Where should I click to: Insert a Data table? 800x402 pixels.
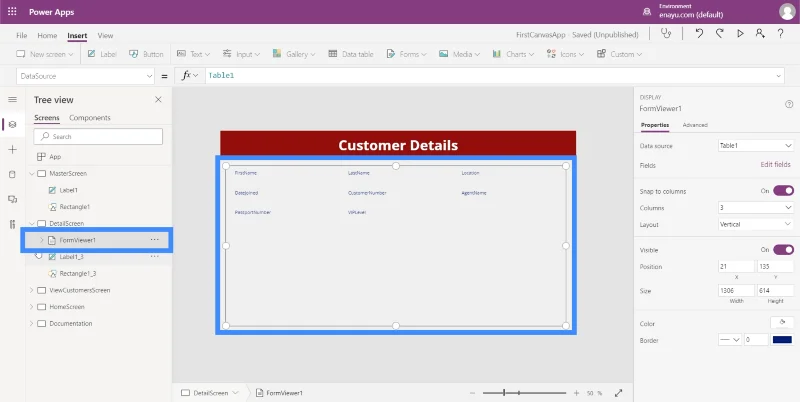coord(351,54)
